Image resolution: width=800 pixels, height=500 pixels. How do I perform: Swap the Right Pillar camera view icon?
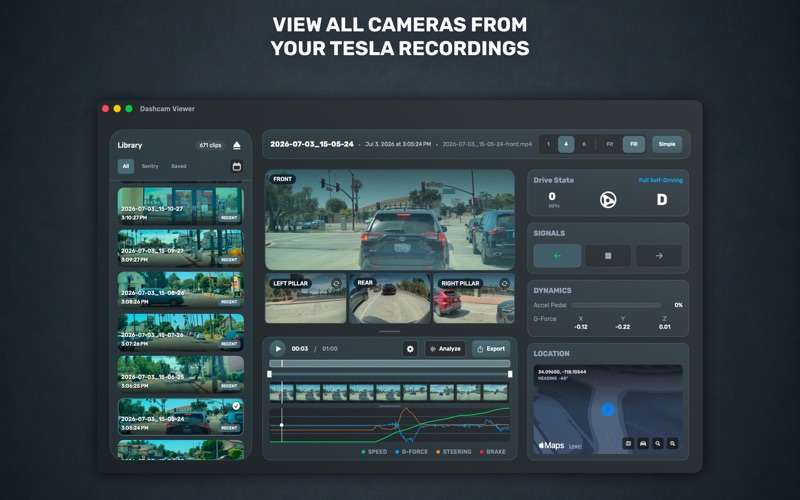coord(504,283)
